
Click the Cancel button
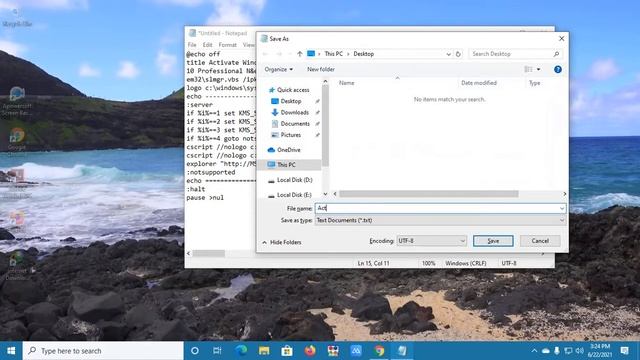[x=540, y=241]
